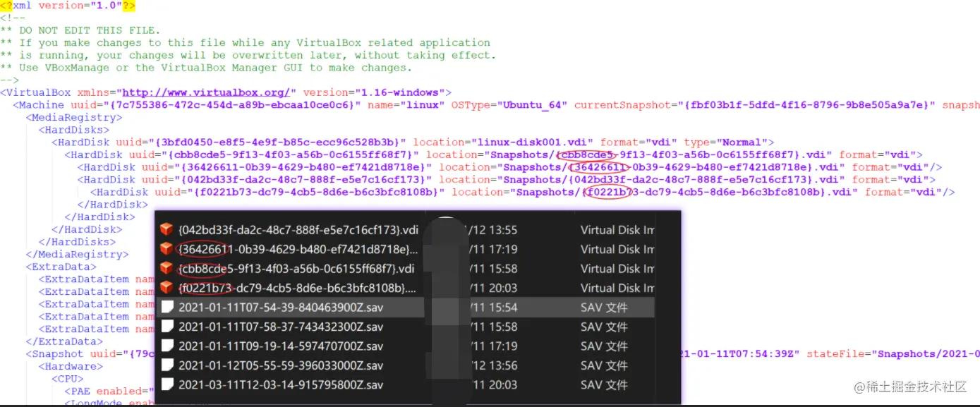Click the comment line starting "Use VBoxManage"
The image size is (980, 407).
pos(206,68)
